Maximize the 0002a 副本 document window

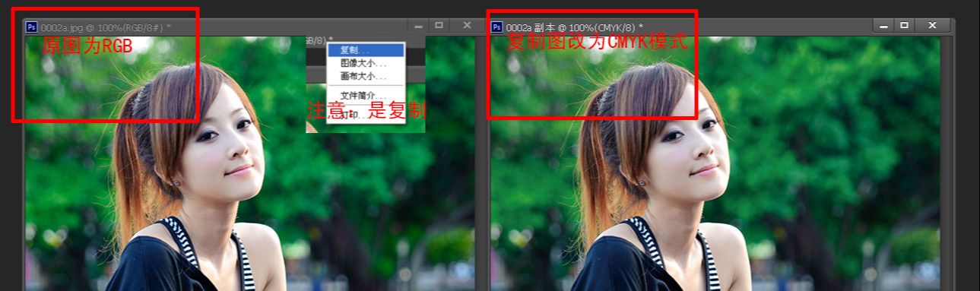(904, 26)
